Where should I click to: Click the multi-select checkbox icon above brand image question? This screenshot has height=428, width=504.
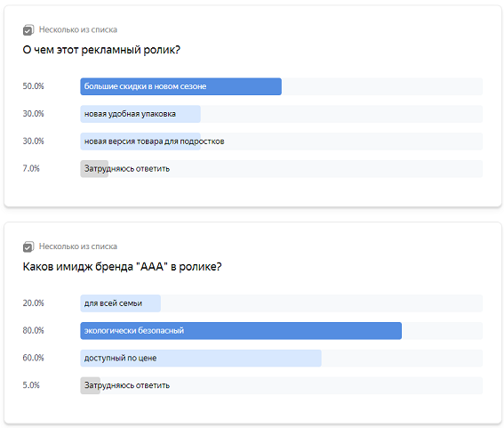tap(28, 246)
